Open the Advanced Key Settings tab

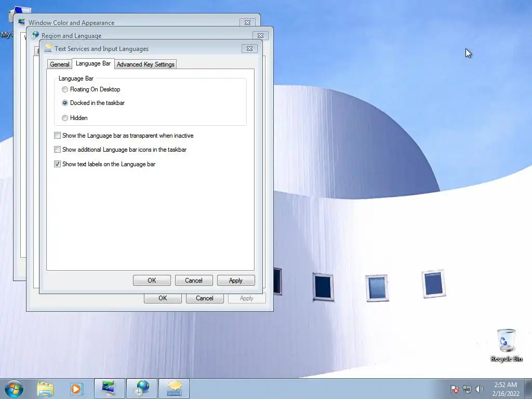(145, 64)
